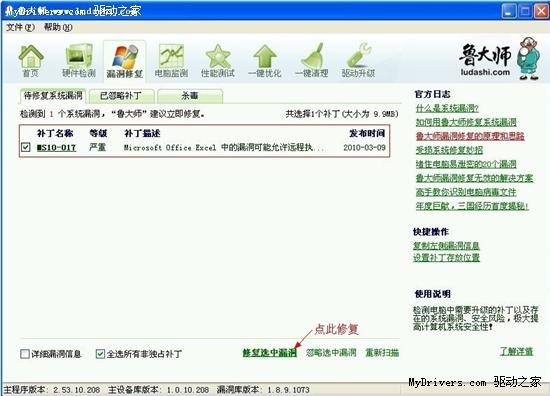Click 主设备库版本 1.0.10.208 status entry
The width and height of the screenshot is (550, 396).
(x=158, y=390)
